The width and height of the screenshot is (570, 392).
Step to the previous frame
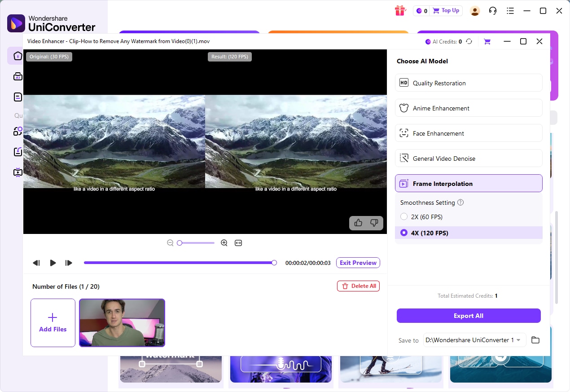(36, 263)
